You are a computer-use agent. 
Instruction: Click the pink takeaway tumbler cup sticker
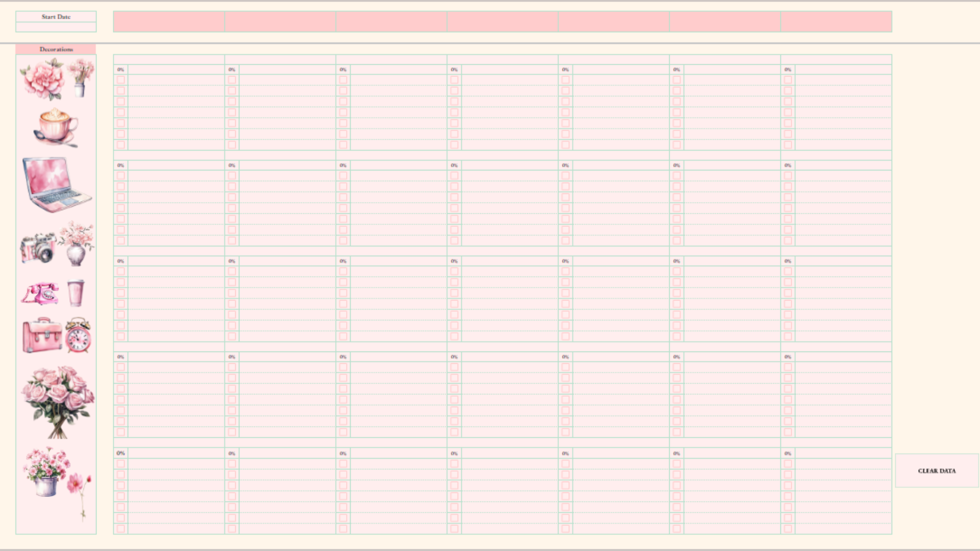(x=76, y=293)
